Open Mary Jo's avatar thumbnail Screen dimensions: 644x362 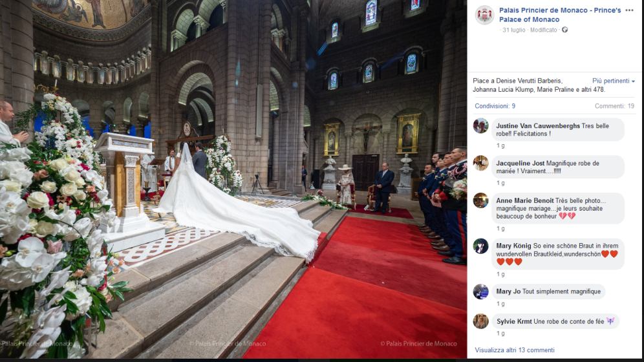(480, 292)
